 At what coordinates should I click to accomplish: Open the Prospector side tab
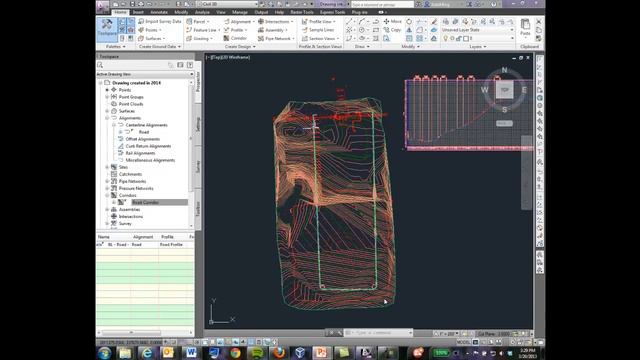198,82
